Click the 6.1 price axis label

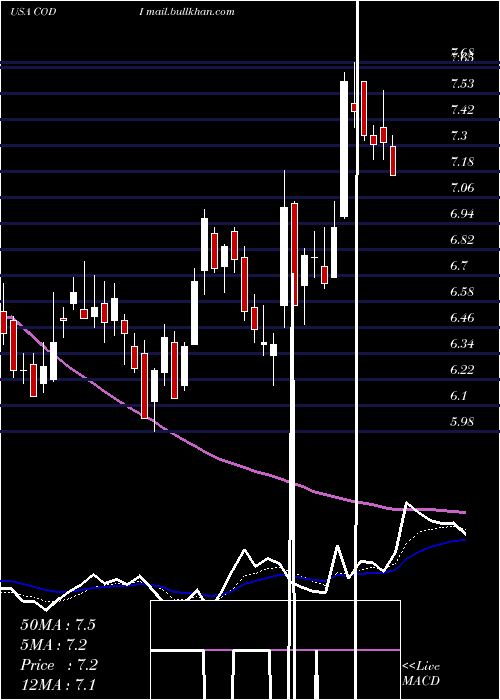pos(459,396)
